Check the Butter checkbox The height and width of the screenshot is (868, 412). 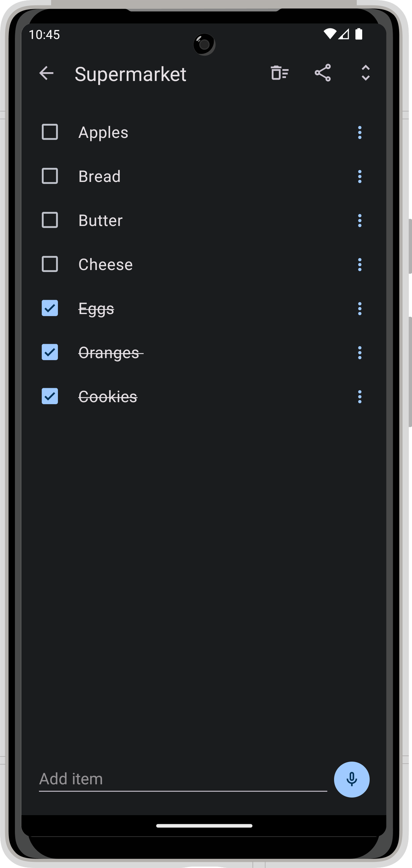click(x=50, y=220)
